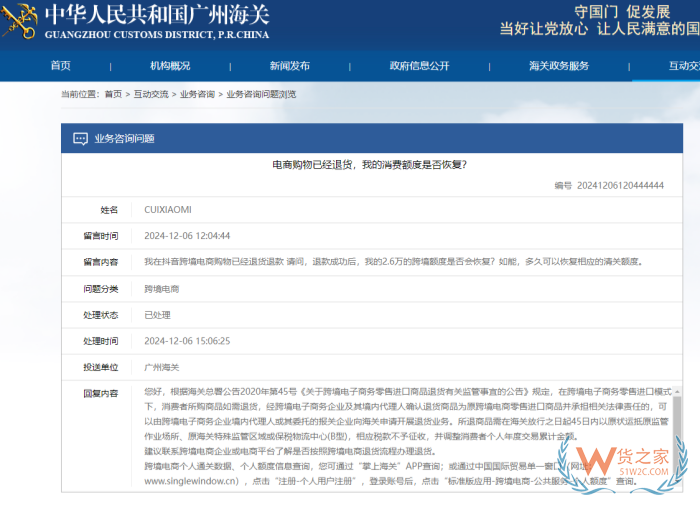
Task: Click the delivery unit value 广州海关
Action: (x=162, y=367)
